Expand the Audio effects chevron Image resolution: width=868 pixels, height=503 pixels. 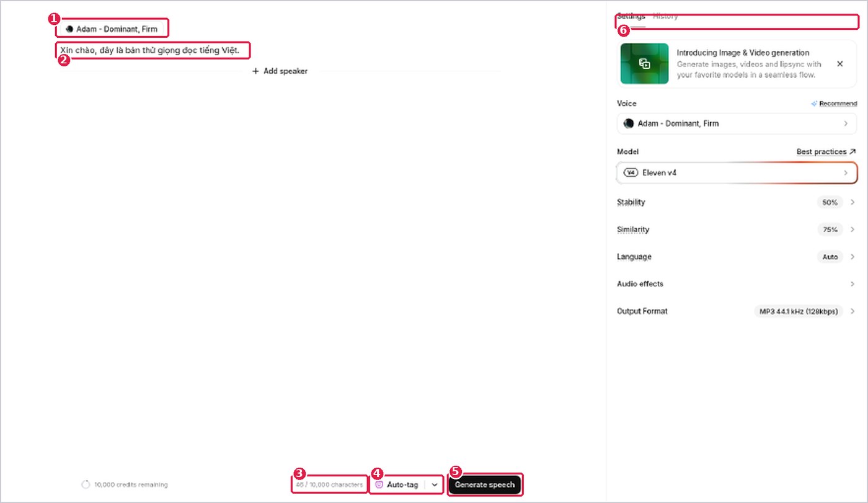(852, 284)
